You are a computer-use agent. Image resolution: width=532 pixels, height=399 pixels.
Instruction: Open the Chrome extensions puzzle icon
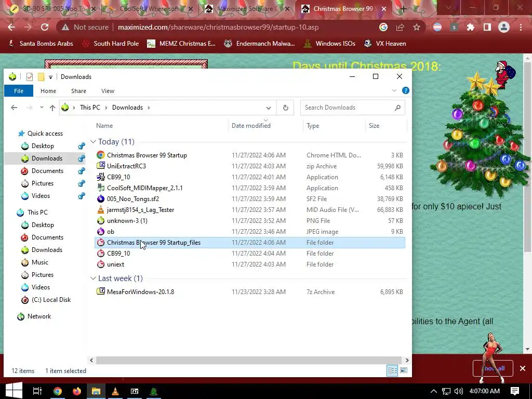coord(471,27)
